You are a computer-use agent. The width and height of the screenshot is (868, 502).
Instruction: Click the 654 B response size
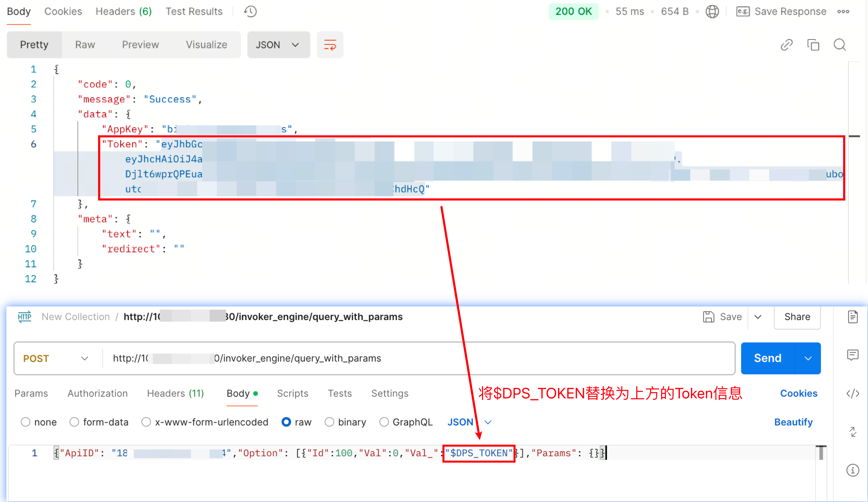click(675, 12)
